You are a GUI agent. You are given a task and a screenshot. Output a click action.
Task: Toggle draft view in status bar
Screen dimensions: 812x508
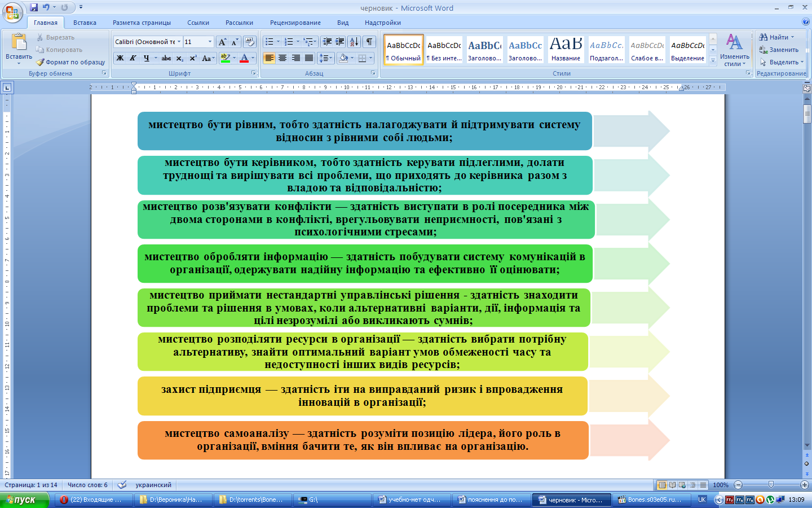[x=703, y=485]
